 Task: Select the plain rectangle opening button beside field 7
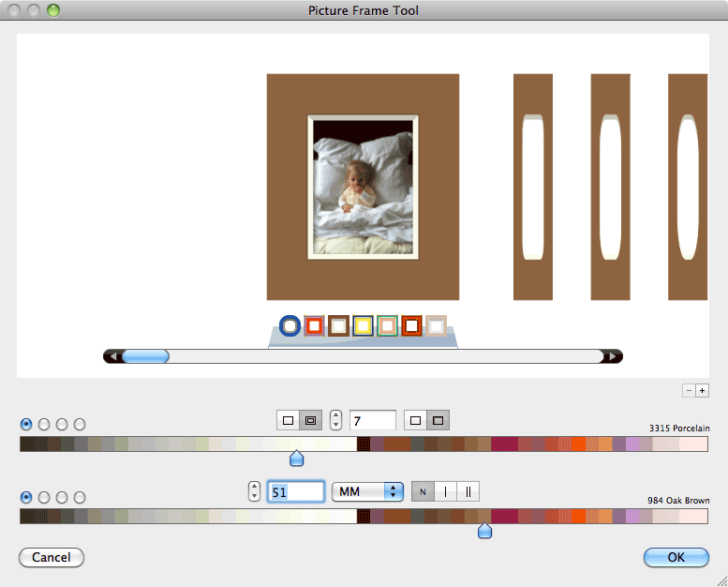tap(416, 421)
